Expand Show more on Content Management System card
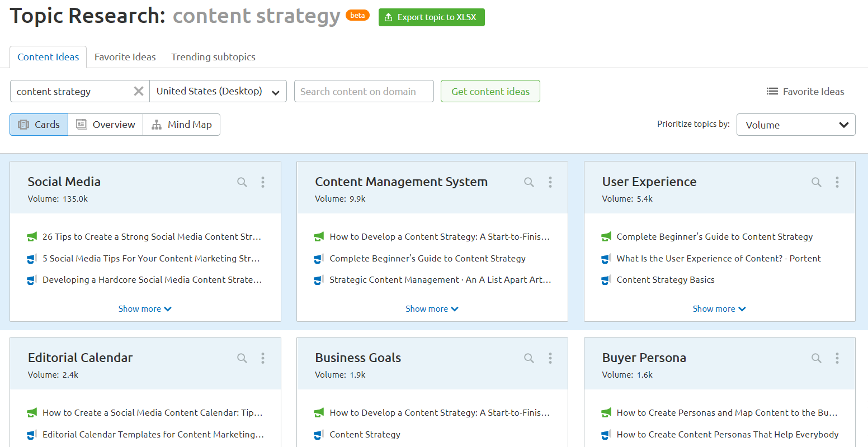The height and width of the screenshot is (447, 868). coord(432,309)
